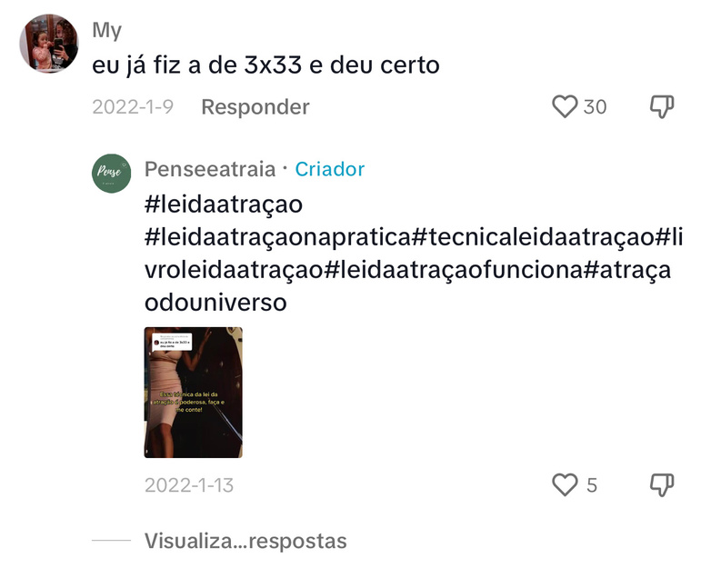Open the #leidaatraçao hashtag
Screen dimensions: 701x588
coord(224,204)
